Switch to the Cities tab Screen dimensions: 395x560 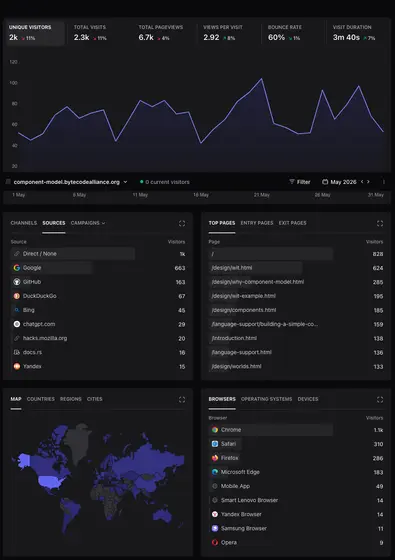tap(95, 399)
